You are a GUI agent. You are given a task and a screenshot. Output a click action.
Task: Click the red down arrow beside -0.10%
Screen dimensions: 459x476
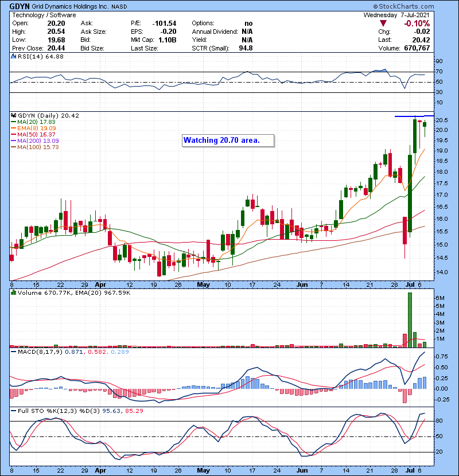[x=383, y=24]
